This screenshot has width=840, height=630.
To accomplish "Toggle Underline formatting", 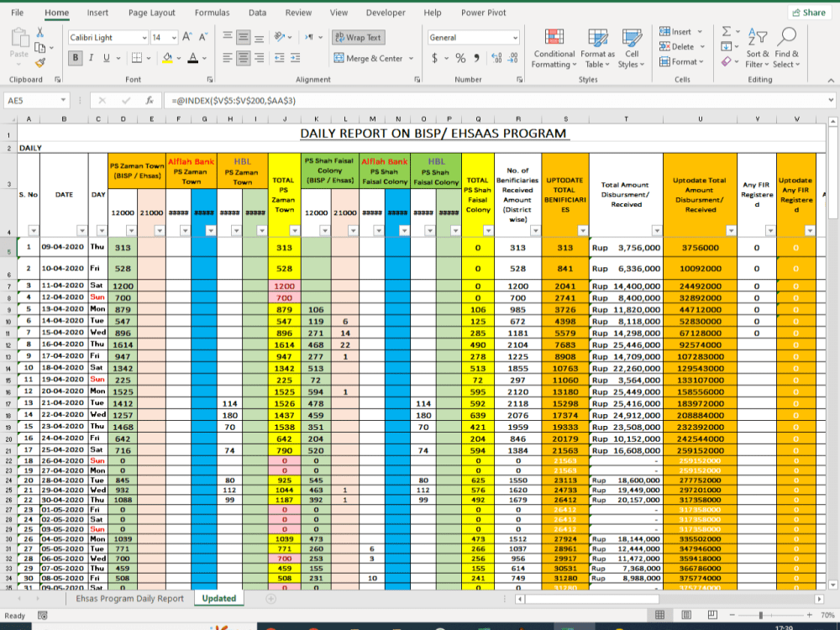I will (107, 58).
